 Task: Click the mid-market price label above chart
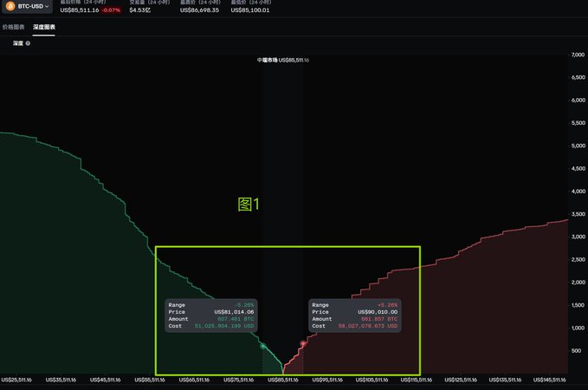[x=283, y=60]
